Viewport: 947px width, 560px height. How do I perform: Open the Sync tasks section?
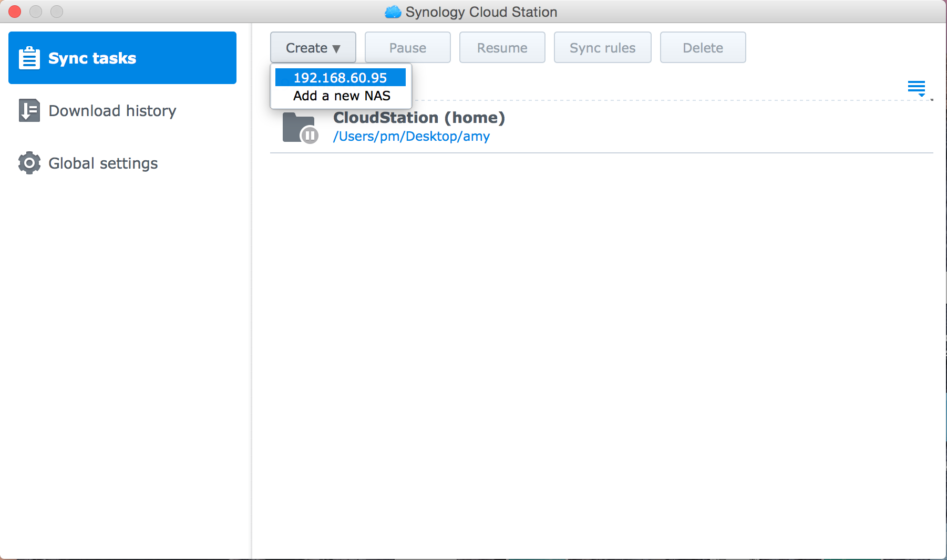pos(122,58)
